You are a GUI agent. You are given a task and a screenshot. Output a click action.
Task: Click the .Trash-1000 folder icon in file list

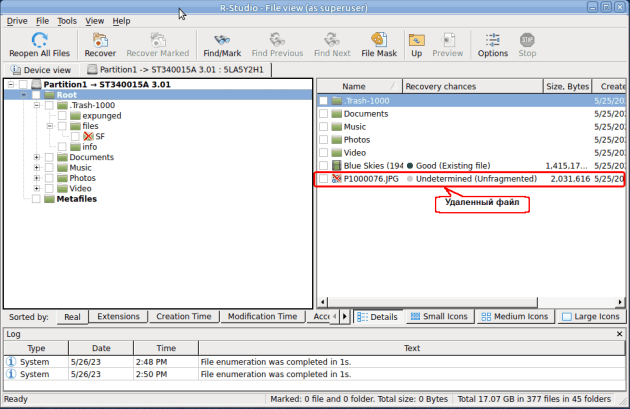tap(337, 101)
